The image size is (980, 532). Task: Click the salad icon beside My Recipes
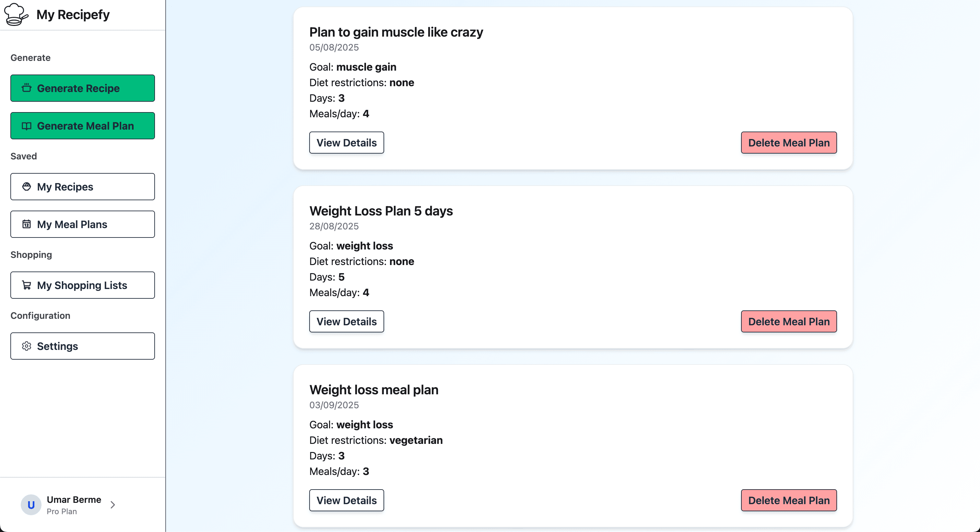[26, 187]
